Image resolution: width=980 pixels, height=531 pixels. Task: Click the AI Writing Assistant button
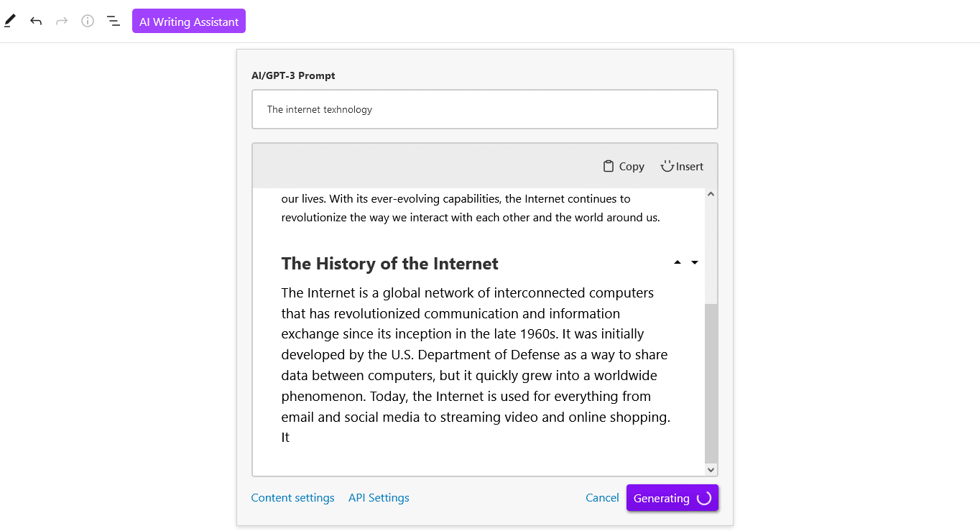coord(189,22)
